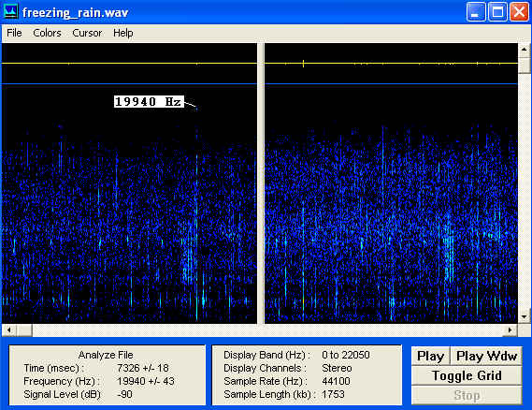Click the vertical scrollbar up arrow

[x=525, y=50]
